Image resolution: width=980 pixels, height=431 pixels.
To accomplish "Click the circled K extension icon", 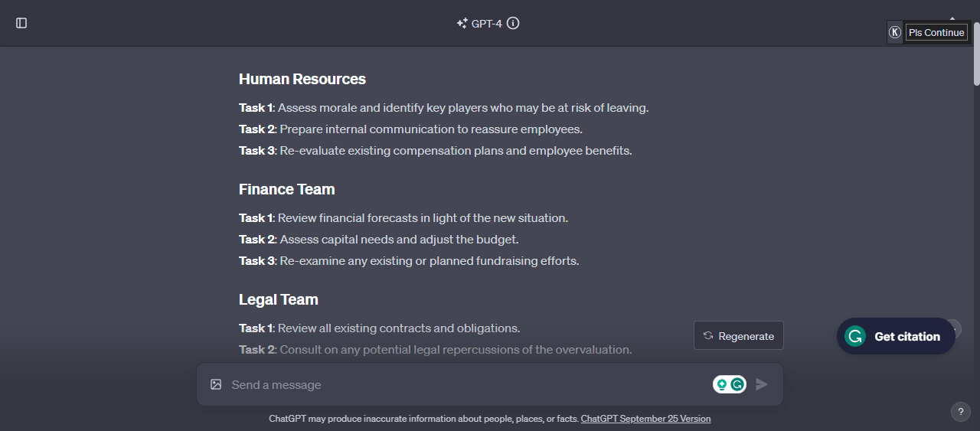I will click(894, 32).
